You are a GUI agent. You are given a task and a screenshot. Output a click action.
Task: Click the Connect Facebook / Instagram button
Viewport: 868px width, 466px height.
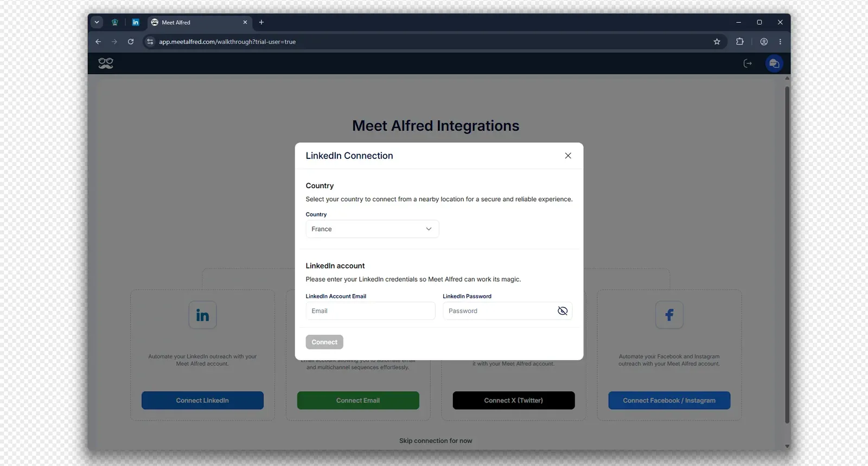(x=669, y=400)
